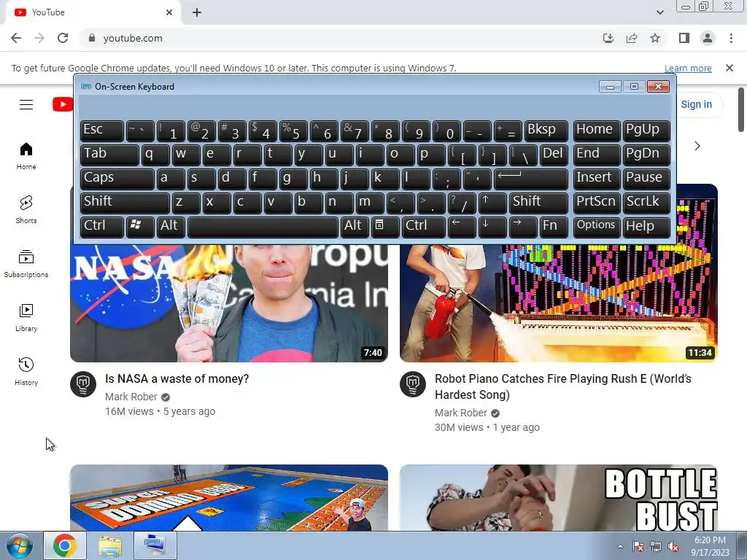This screenshot has height=560, width=747.
Task: Click Chrome forward arrow
Action: pos(39,38)
